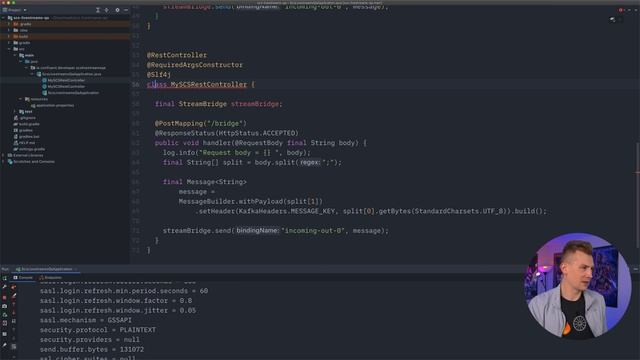
Task: Collapse the main folder arrow
Action: coord(15,55)
